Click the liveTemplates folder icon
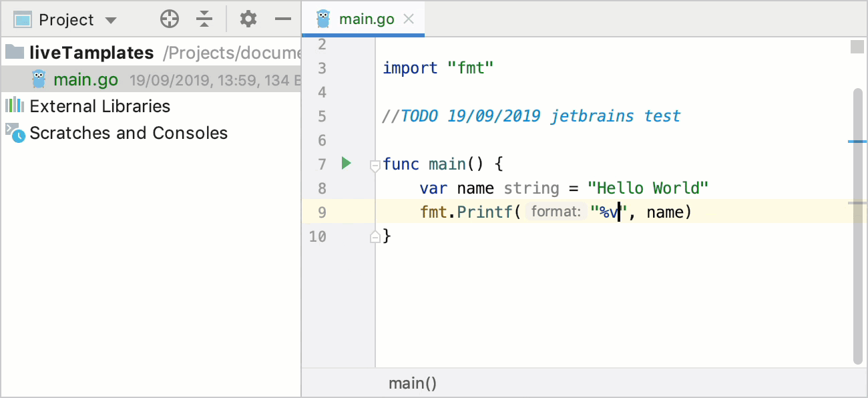 15,52
